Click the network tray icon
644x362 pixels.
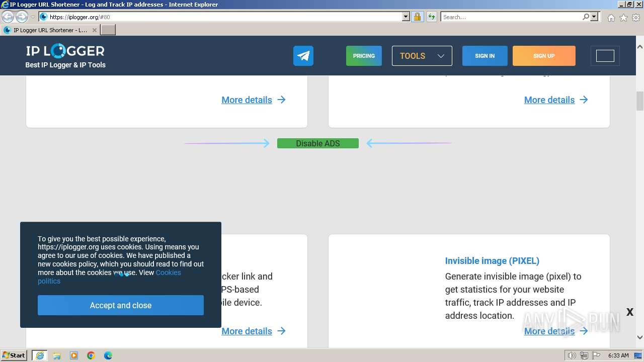pyautogui.click(x=584, y=355)
